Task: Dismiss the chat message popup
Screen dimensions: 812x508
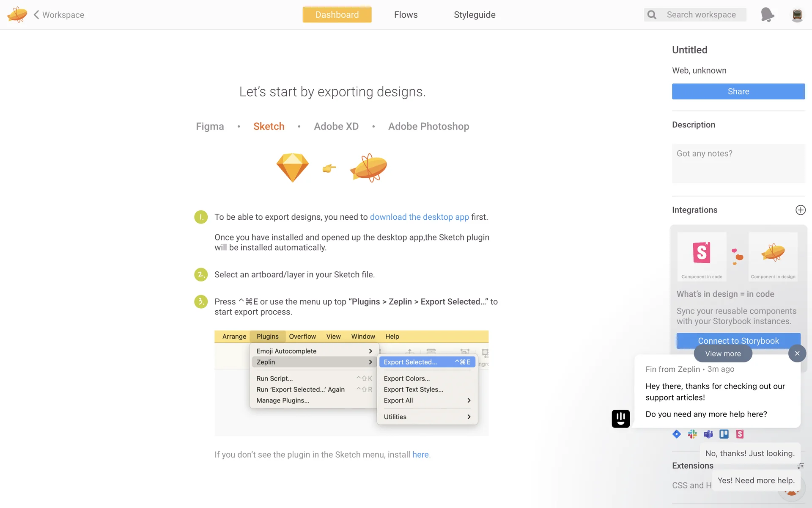Action: point(797,353)
